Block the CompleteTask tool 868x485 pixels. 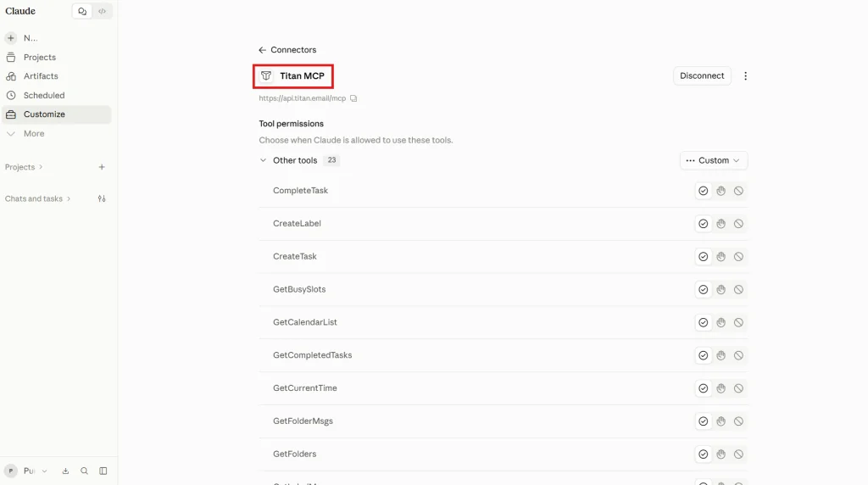pos(738,191)
